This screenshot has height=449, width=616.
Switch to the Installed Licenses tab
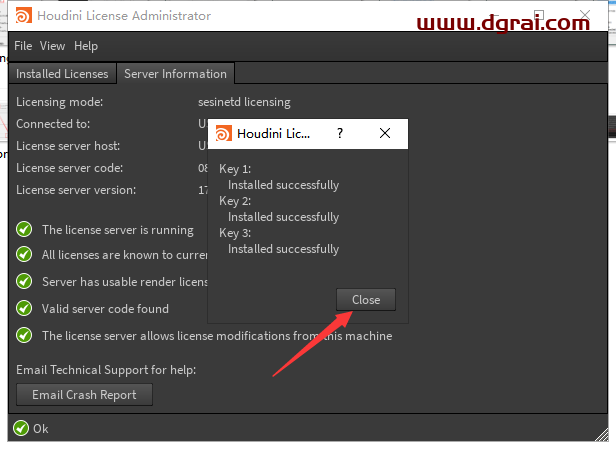(62, 74)
